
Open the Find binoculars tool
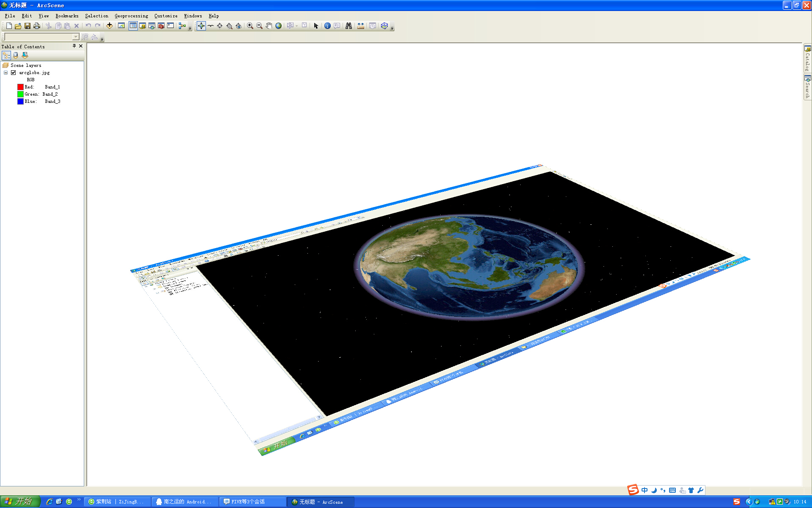(x=348, y=26)
